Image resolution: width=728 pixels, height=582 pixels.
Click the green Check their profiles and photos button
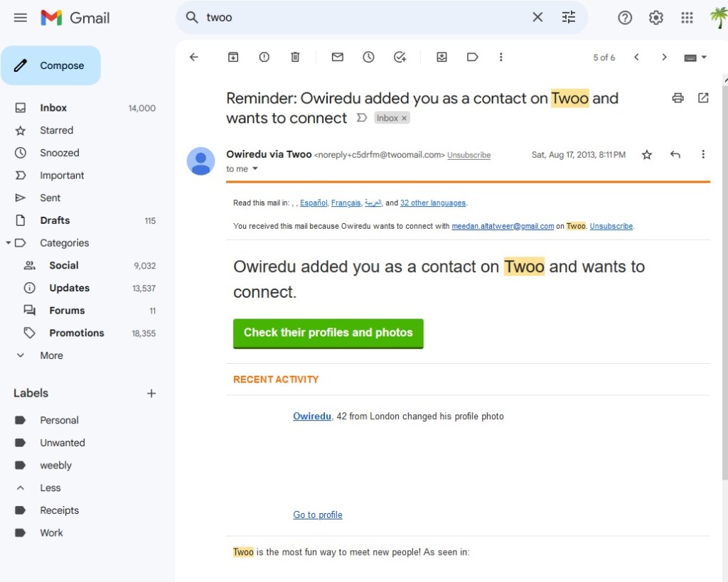coord(328,333)
